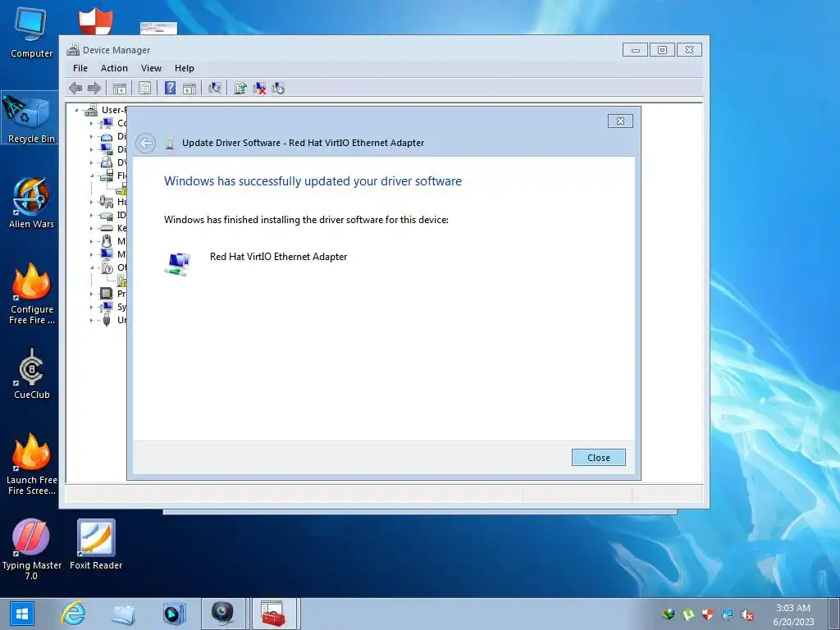Image resolution: width=840 pixels, height=630 pixels.
Task: Collapse the root User- computer node
Action: click(76, 111)
